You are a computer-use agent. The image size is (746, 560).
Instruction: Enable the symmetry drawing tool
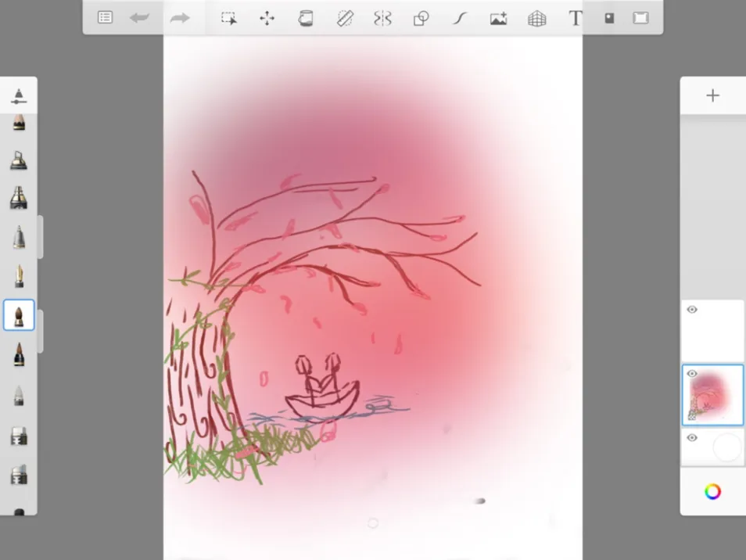(382, 19)
